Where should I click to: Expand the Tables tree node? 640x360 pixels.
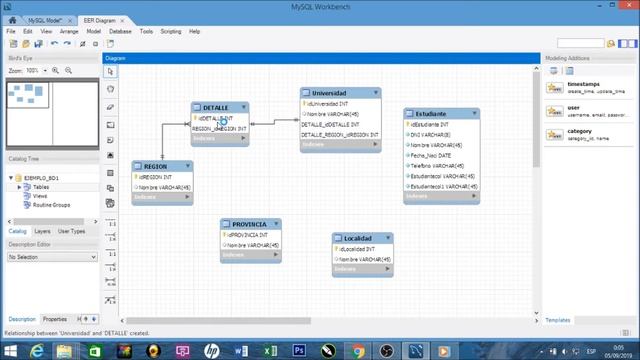click(19, 187)
